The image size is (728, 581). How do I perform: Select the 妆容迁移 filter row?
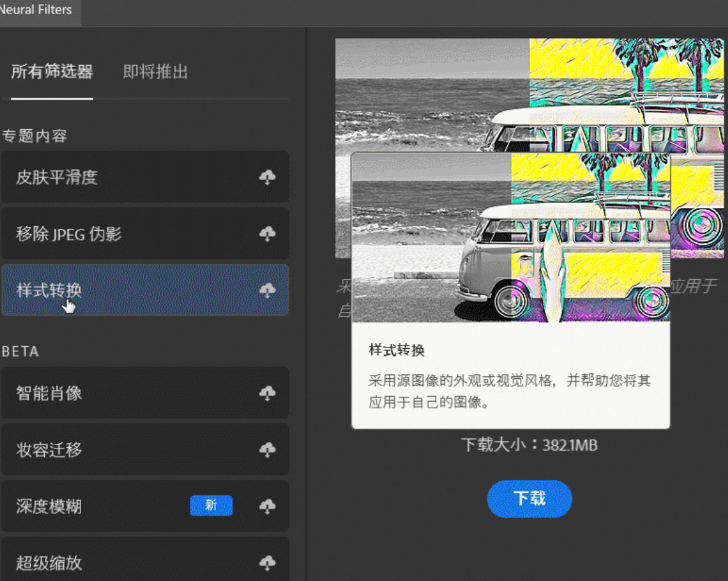(x=145, y=450)
